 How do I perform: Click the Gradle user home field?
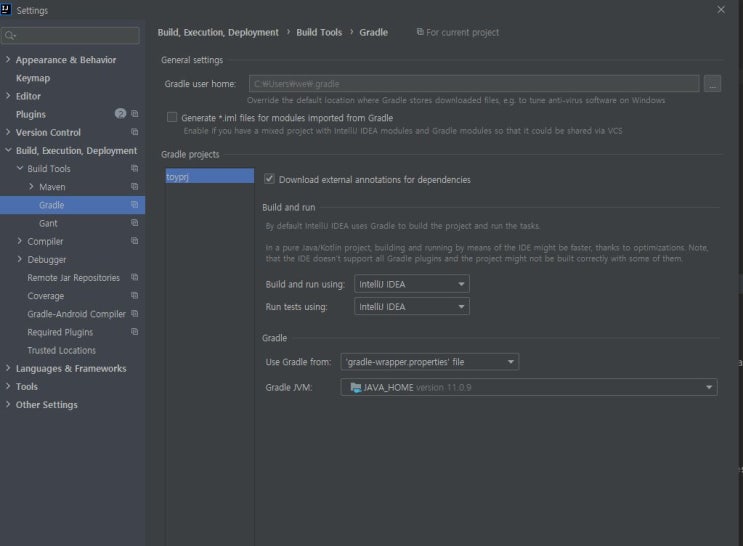click(x=474, y=84)
